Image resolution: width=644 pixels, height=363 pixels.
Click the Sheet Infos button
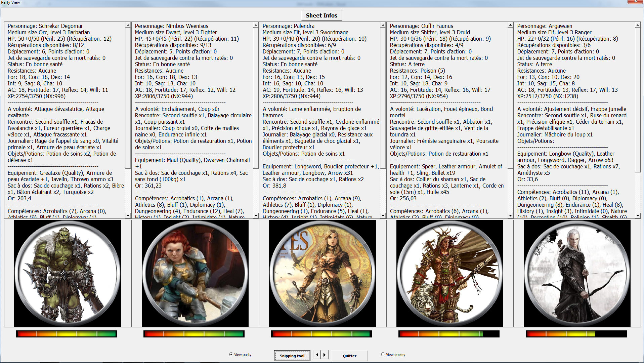321,15
